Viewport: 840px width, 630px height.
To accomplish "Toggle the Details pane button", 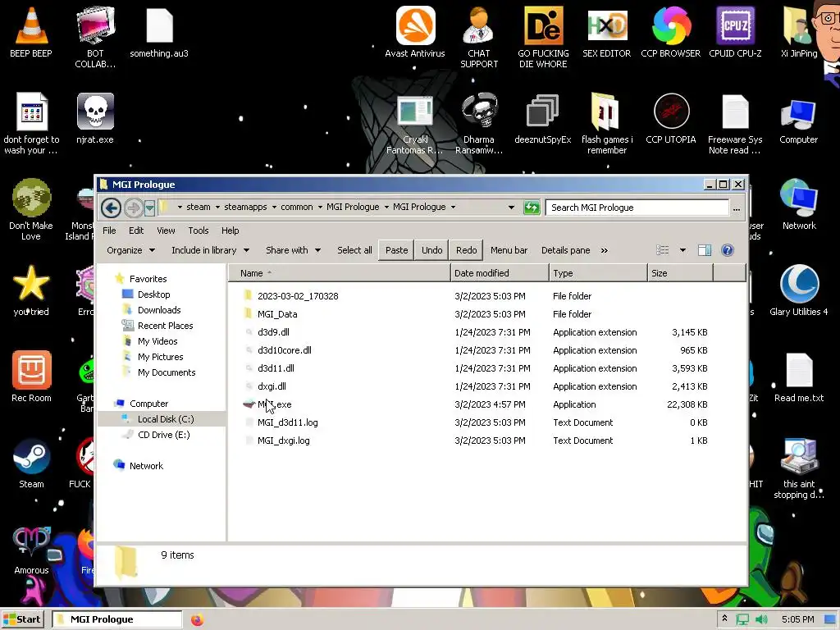I will 566,250.
